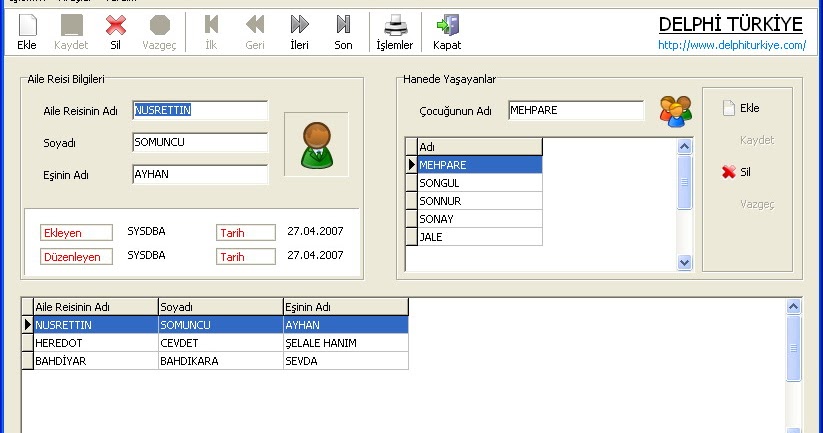Viewport: 823px width, 433px height.
Task: Open the İşlemler printer icon
Action: point(395,25)
